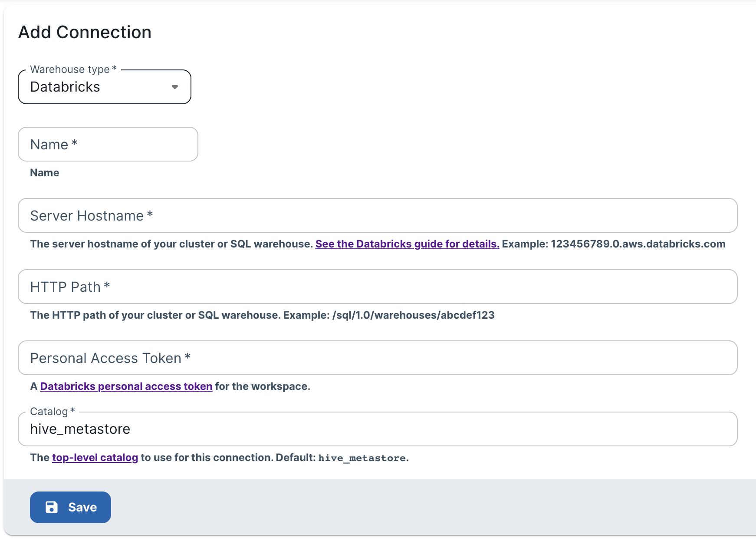Click the selected Databricks warehouse value
756x541 pixels.
coord(65,87)
